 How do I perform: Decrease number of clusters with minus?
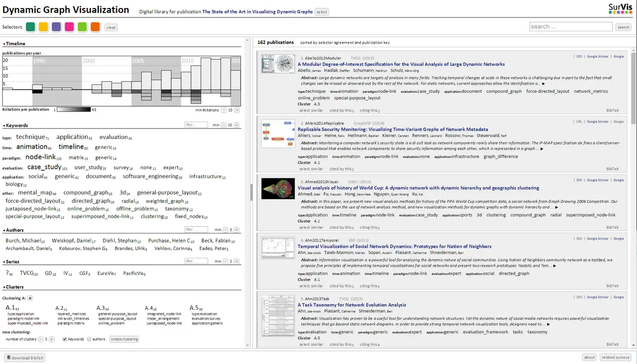(x=40, y=339)
